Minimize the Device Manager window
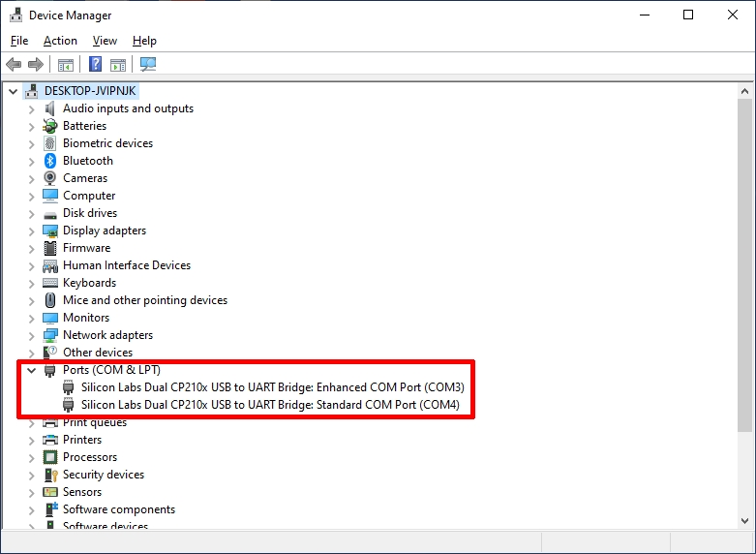This screenshot has height=554, width=756. (644, 15)
